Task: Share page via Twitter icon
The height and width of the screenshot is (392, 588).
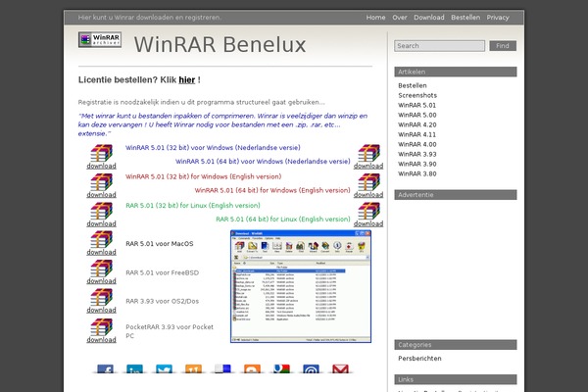Action: pyautogui.click(x=164, y=368)
